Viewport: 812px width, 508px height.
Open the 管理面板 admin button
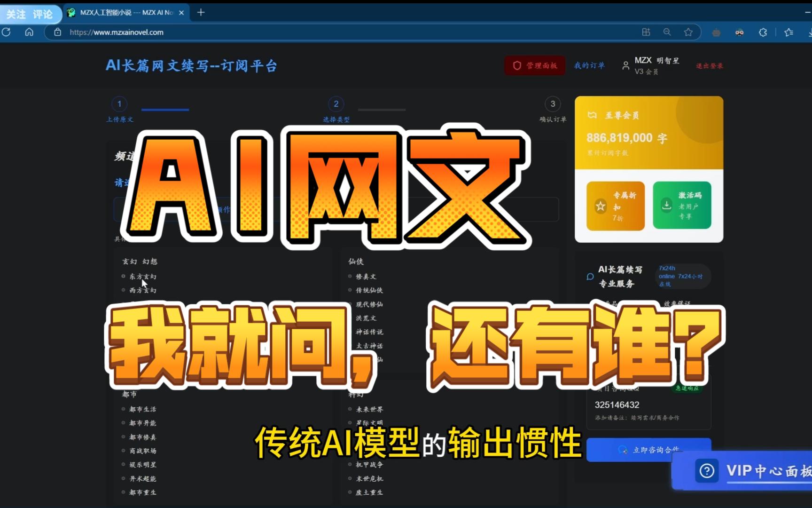point(535,65)
